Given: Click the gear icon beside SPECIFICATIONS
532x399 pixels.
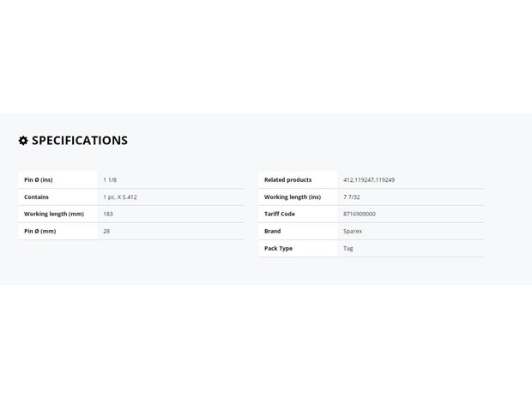Looking at the screenshot, I should pyautogui.click(x=23, y=141).
